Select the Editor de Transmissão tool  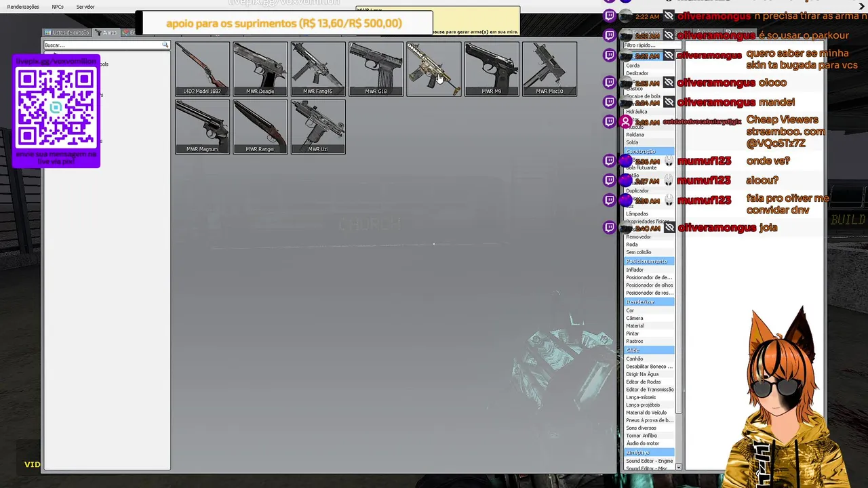pyautogui.click(x=649, y=390)
